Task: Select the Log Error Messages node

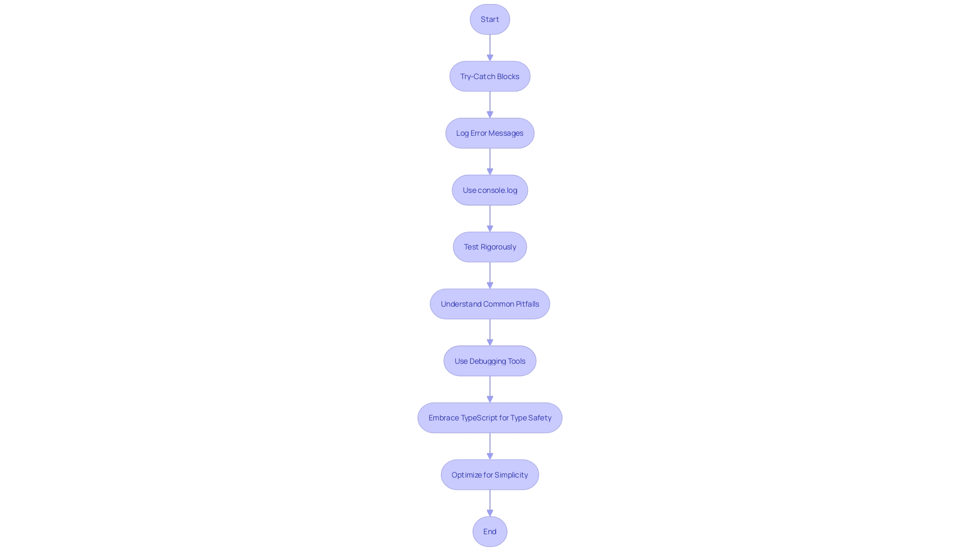Action: point(490,133)
